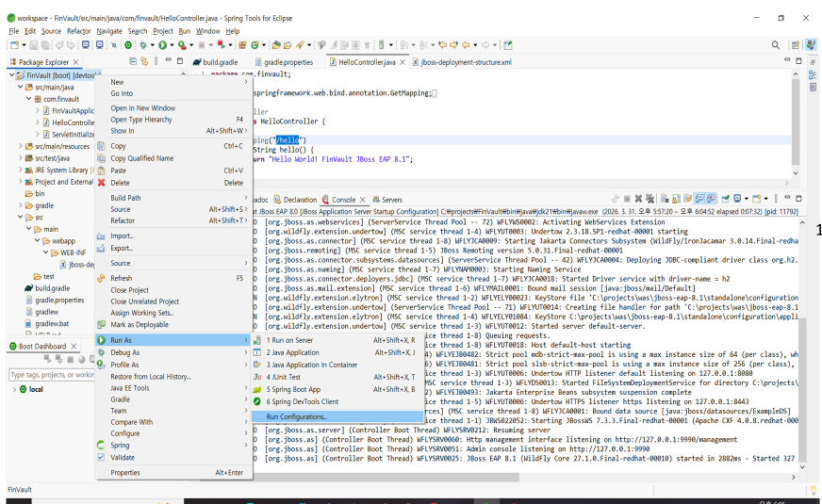Click the New file wizard toolbar icon
Image resolution: width=822 pixels, height=504 pixels.
(x=14, y=45)
